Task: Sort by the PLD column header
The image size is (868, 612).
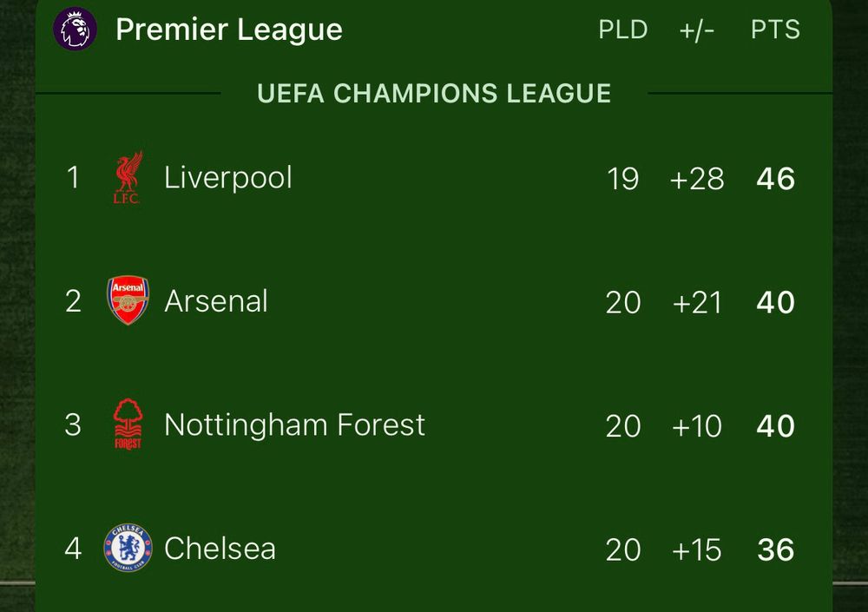Action: (x=622, y=30)
